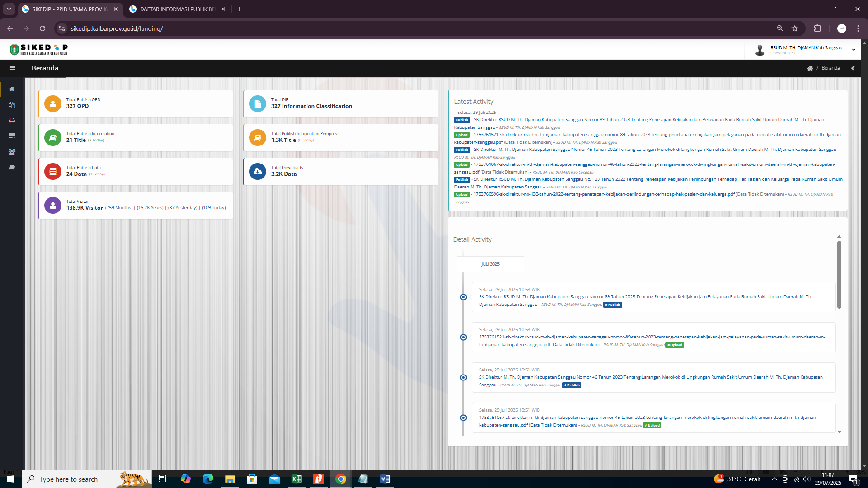Click the Windows Start button

pyautogui.click(x=11, y=479)
